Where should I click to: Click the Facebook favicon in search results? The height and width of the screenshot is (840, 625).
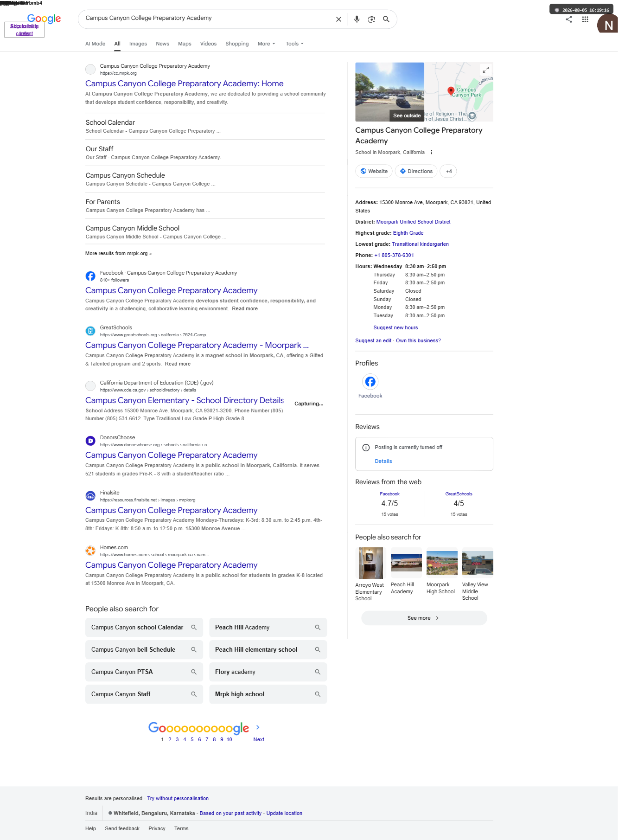(x=90, y=276)
